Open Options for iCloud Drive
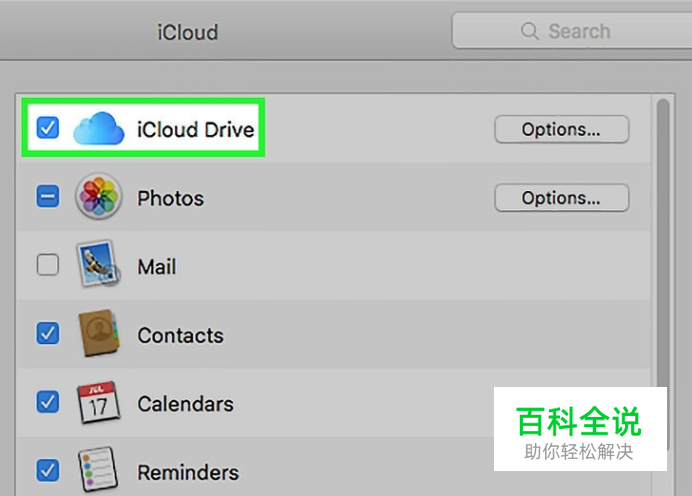Screen dimensions: 692x496 click(561, 129)
